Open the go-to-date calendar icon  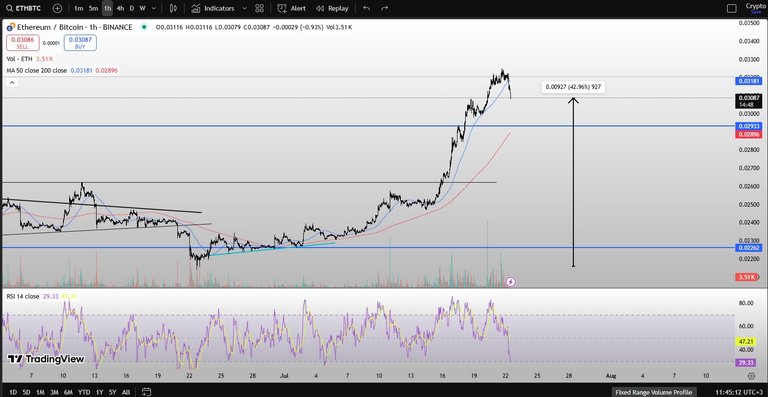point(146,392)
